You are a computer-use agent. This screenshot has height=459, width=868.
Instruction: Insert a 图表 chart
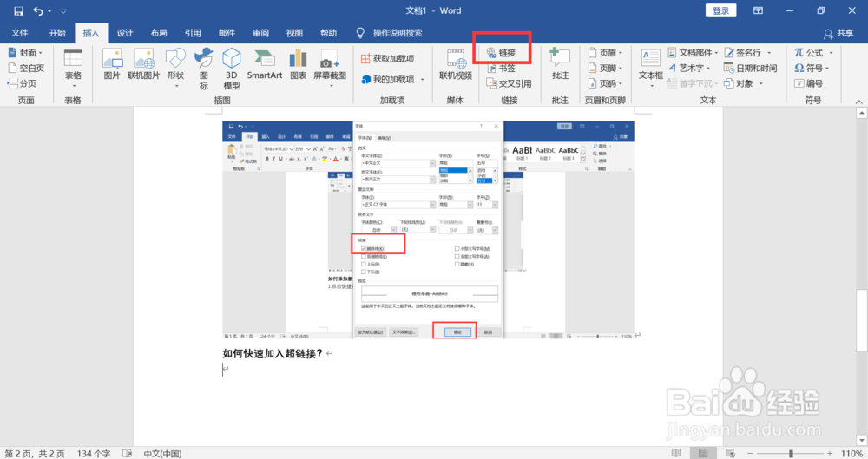pos(298,65)
